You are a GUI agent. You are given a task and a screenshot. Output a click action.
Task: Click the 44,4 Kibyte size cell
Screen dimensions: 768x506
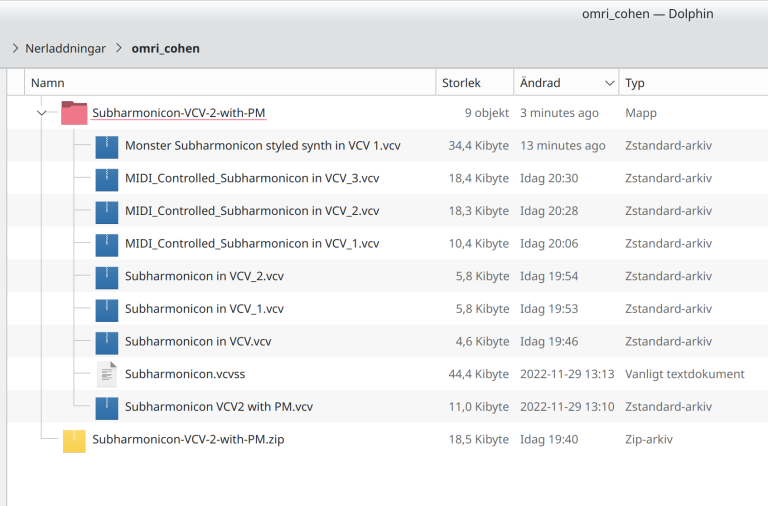479,374
